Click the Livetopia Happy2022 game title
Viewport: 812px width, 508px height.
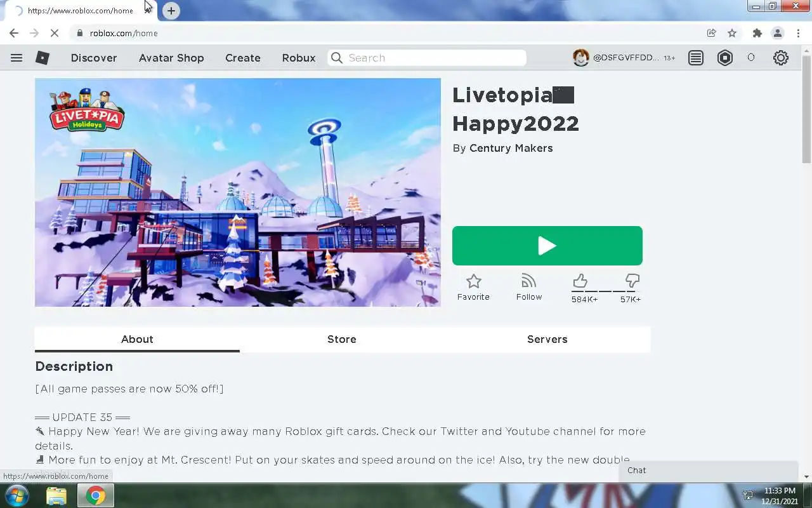pyautogui.click(x=516, y=109)
